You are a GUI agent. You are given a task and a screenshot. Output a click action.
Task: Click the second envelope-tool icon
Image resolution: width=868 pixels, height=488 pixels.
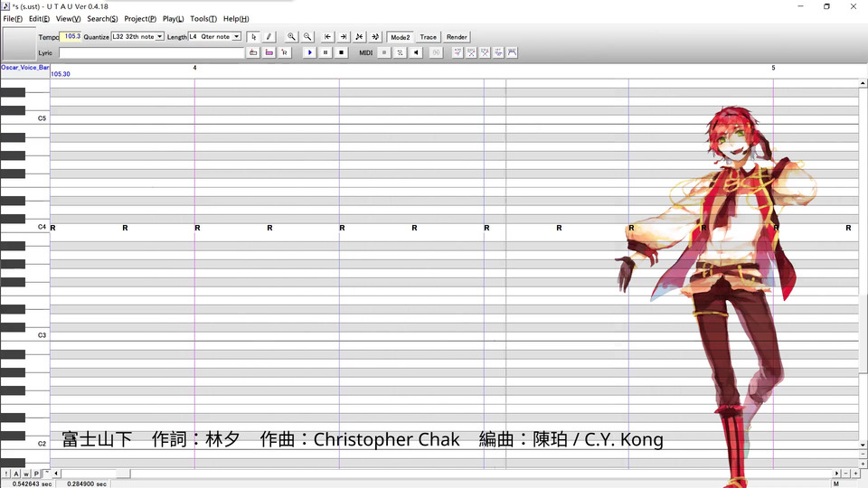(471, 52)
